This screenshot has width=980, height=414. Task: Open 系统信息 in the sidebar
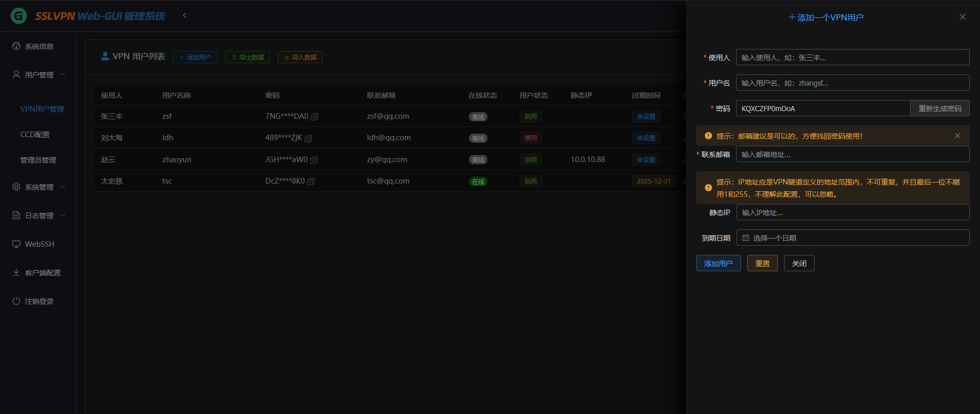38,46
